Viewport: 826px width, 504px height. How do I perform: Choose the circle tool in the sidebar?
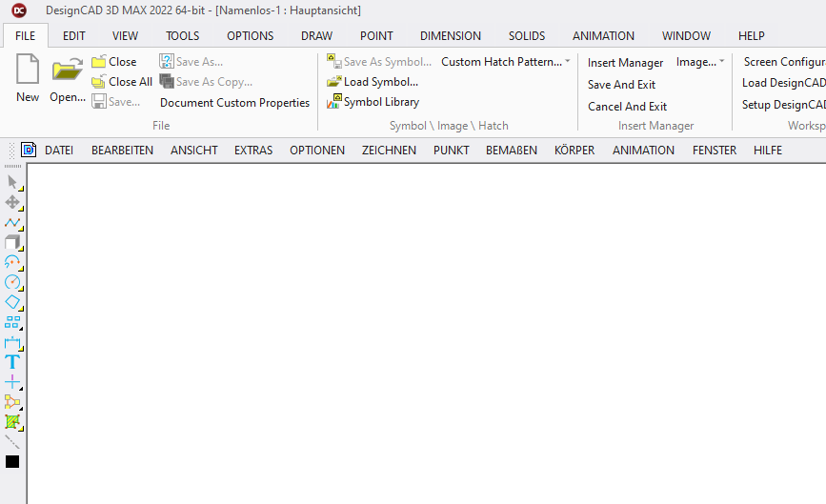(12, 282)
